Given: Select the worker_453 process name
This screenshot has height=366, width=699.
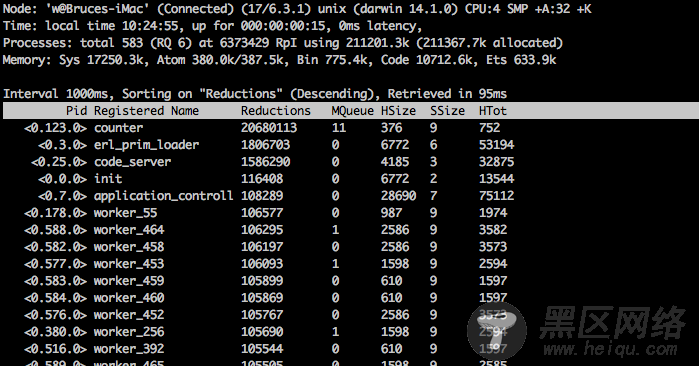Looking at the screenshot, I should coord(129,264).
